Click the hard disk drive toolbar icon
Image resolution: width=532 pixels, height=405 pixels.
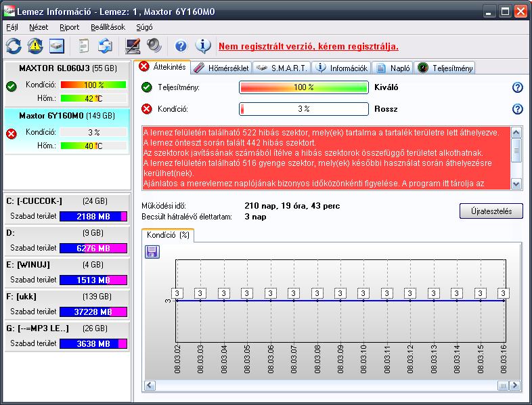click(x=57, y=46)
